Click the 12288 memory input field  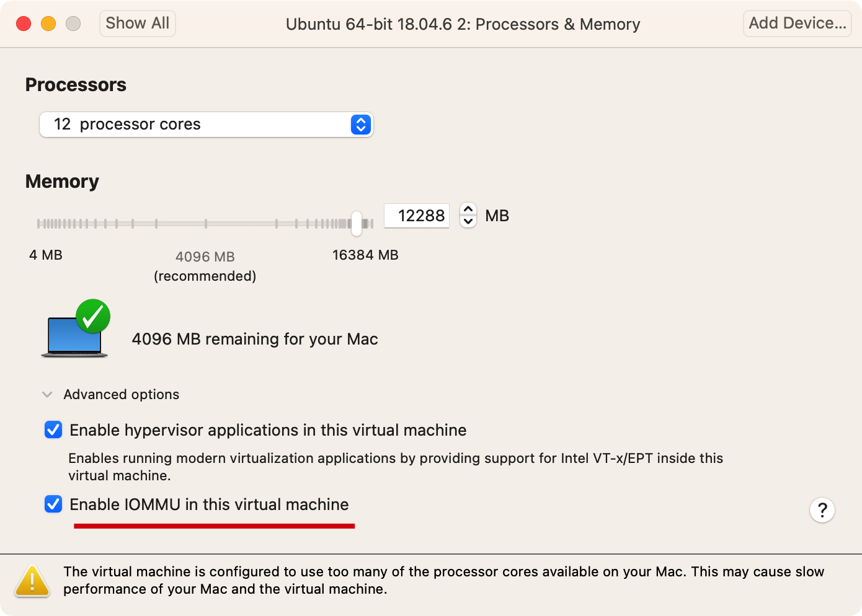coord(417,216)
